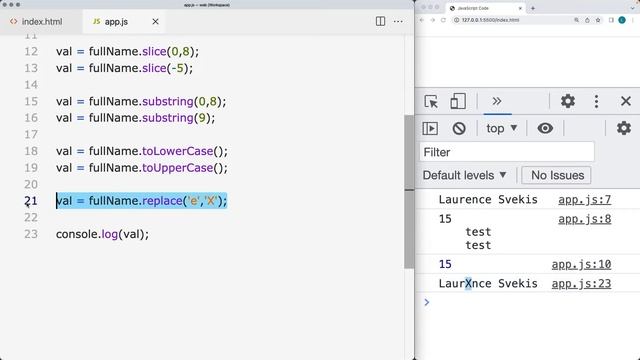Close the DevTools panel
Screen dimensions: 640x360
[626, 101]
